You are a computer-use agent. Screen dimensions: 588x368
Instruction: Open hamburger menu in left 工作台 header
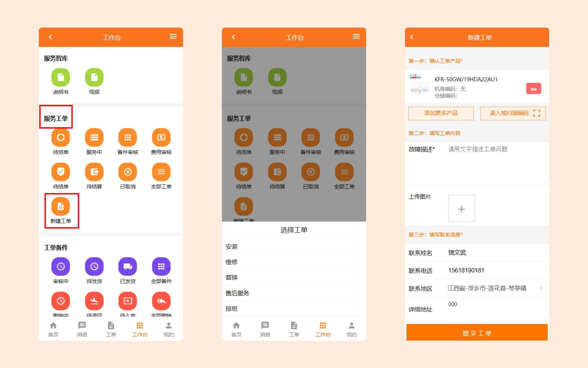[x=173, y=37]
